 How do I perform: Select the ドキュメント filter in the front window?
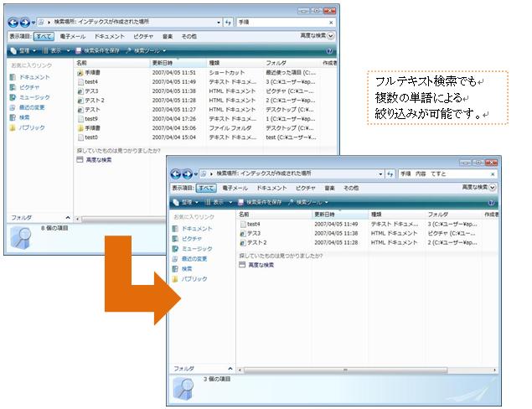click(x=271, y=189)
